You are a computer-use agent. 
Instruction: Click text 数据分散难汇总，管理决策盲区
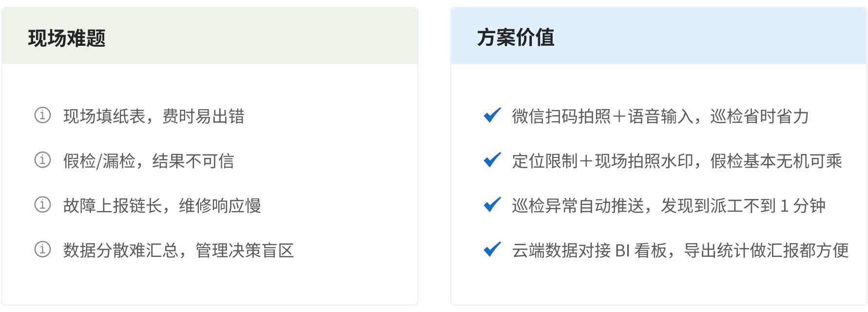click(x=179, y=251)
